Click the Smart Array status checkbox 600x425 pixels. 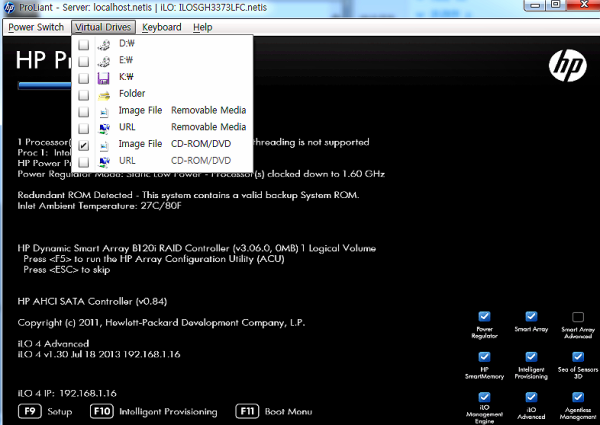531,316
